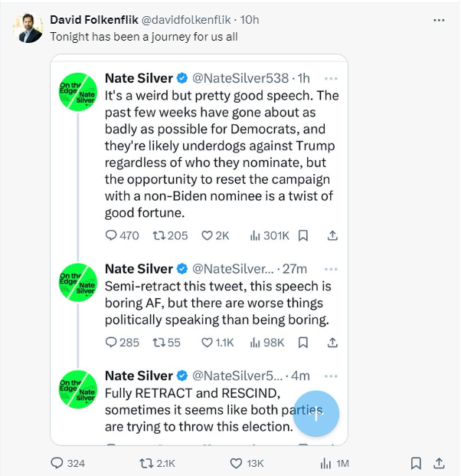This screenshot has height=476, width=461.
Task: Click the heart icon showing 2K likes
Action: [205, 235]
